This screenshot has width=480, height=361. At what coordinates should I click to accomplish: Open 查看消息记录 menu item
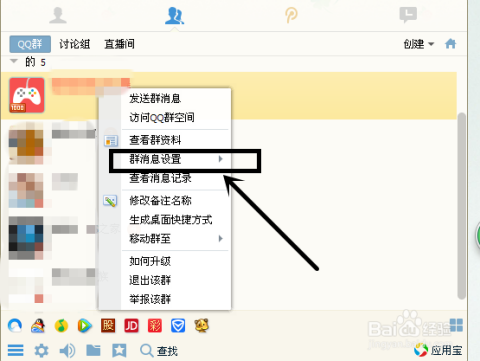click(160, 178)
